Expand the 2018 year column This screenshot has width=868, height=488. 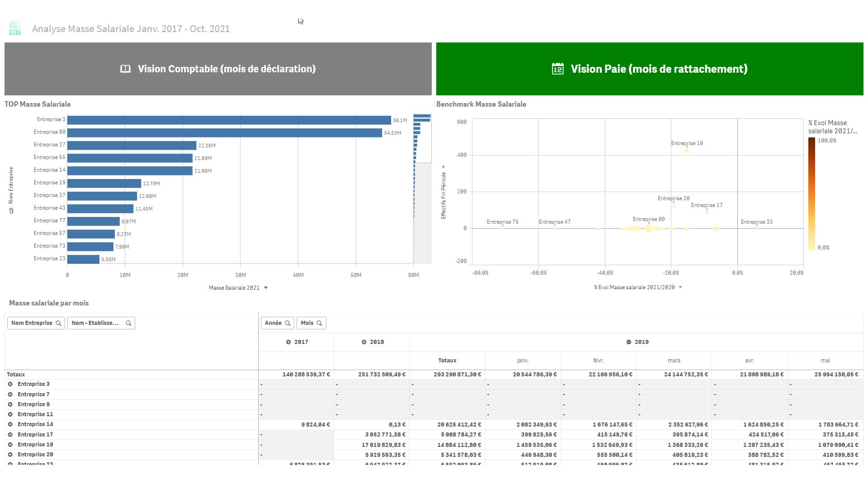click(364, 342)
